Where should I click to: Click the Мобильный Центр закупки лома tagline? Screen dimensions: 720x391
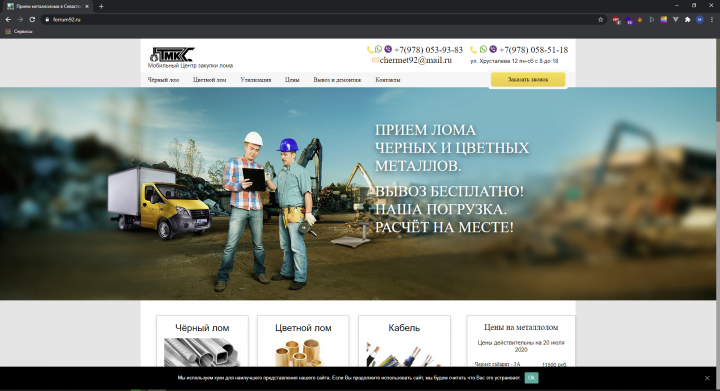click(190, 66)
